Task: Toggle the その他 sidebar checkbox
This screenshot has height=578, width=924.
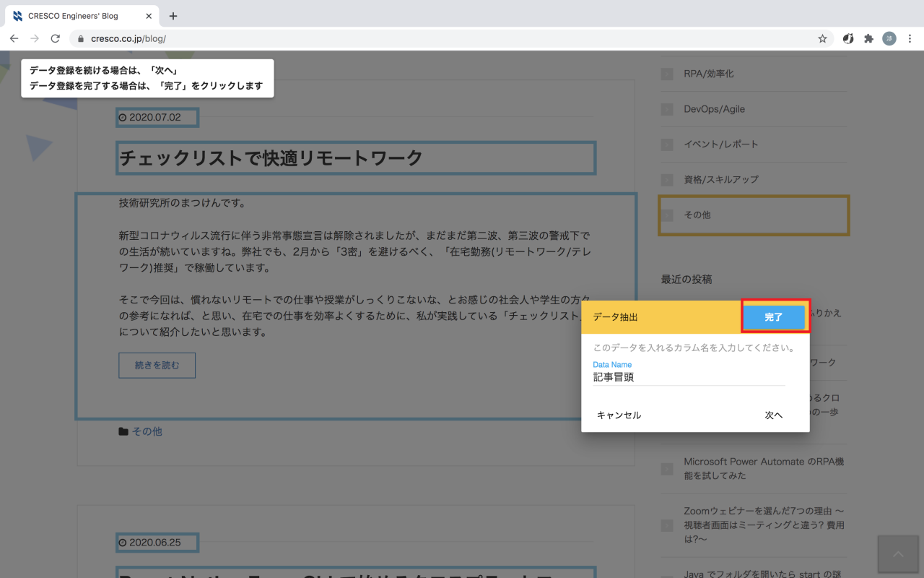Action: (667, 215)
